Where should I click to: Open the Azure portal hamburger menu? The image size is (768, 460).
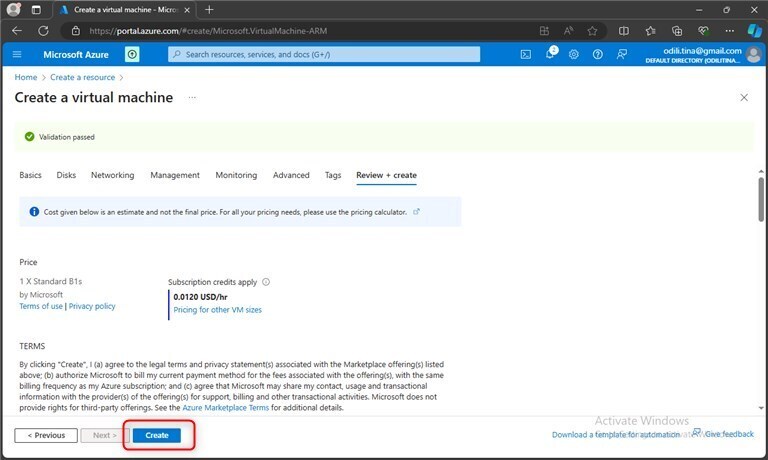[x=17, y=54]
